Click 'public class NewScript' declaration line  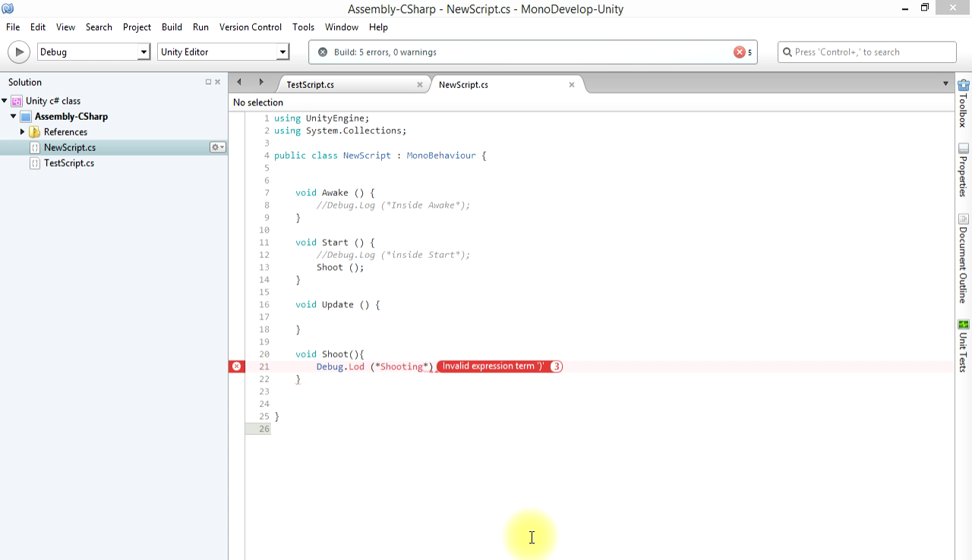pos(380,156)
